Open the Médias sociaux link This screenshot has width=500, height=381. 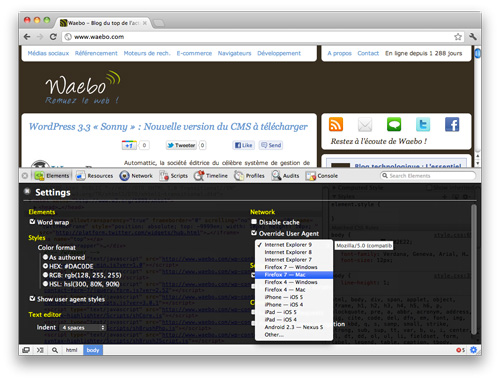tap(48, 53)
